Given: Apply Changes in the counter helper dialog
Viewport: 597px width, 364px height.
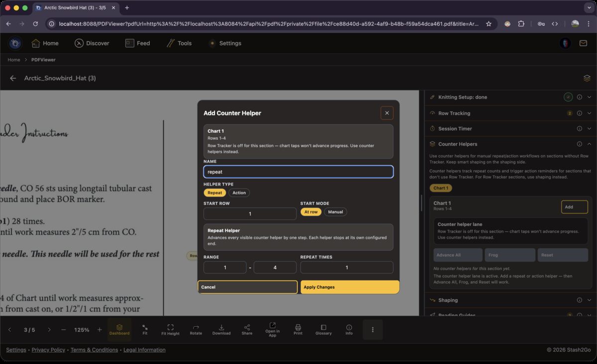Looking at the screenshot, I should point(349,287).
